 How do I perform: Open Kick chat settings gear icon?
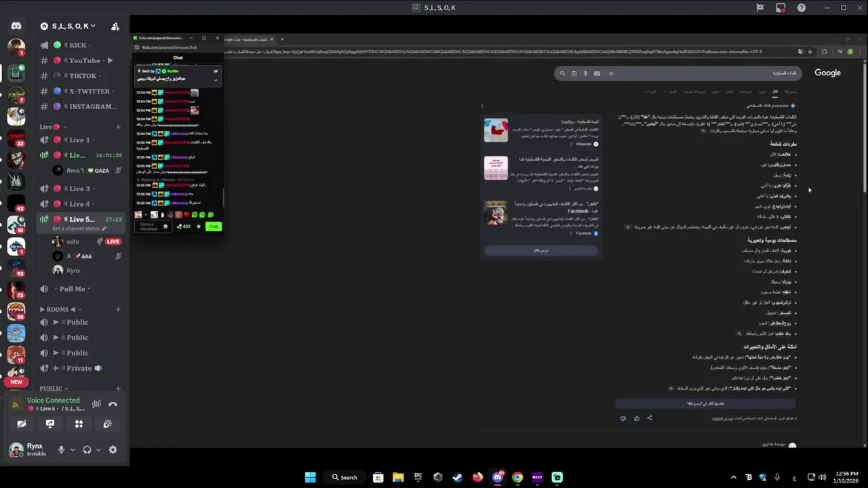[199, 226]
